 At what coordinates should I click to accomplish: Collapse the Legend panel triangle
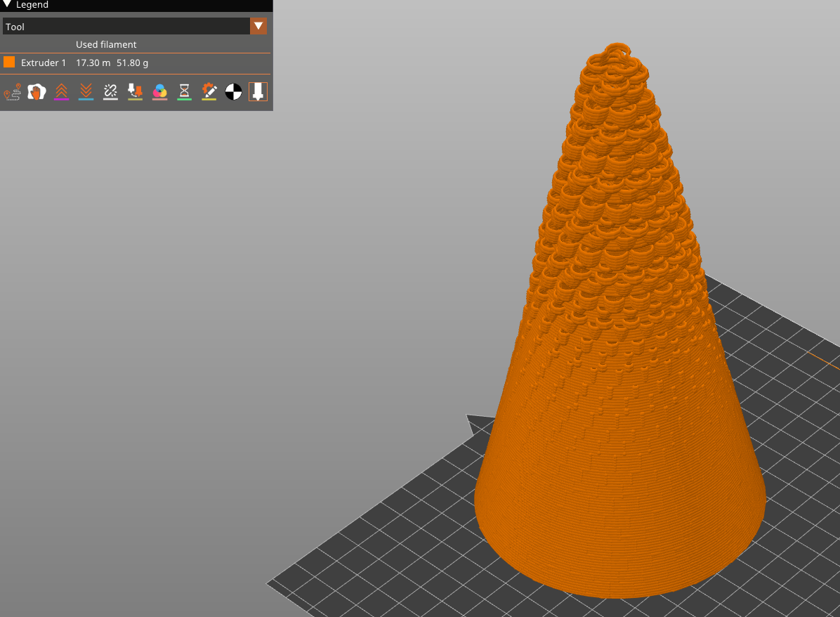click(x=7, y=5)
